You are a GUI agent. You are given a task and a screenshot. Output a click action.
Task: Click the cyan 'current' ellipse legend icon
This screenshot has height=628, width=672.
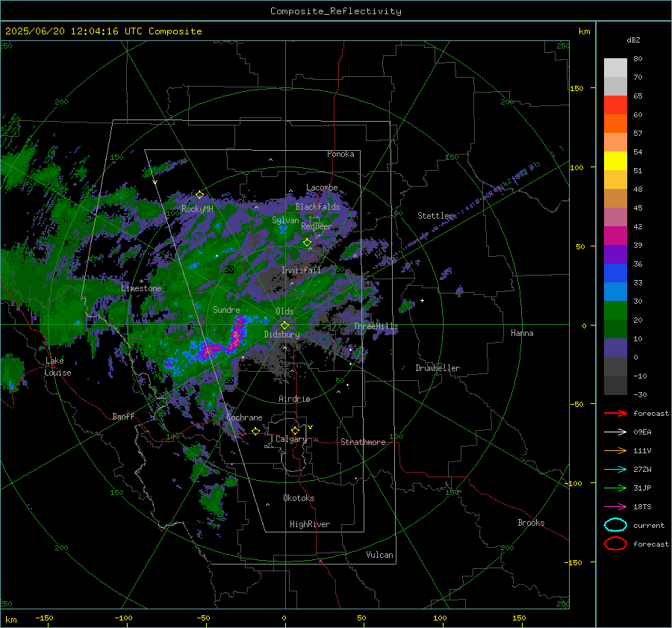pyautogui.click(x=615, y=525)
